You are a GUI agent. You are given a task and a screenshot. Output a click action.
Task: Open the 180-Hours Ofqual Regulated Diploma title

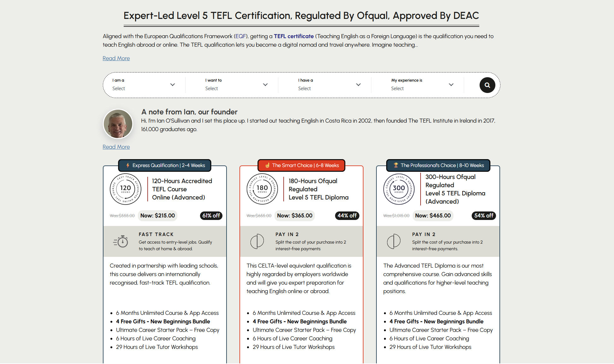coord(319,189)
